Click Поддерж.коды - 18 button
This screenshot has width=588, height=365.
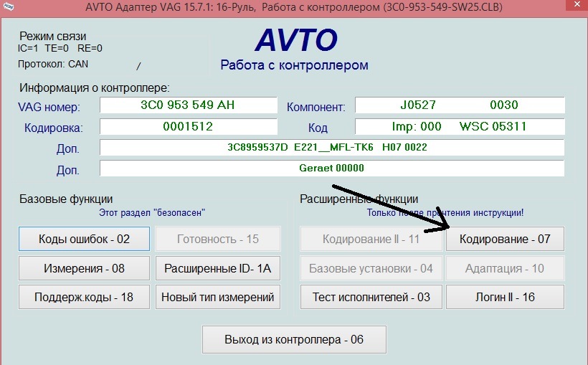pyautogui.click(x=84, y=297)
